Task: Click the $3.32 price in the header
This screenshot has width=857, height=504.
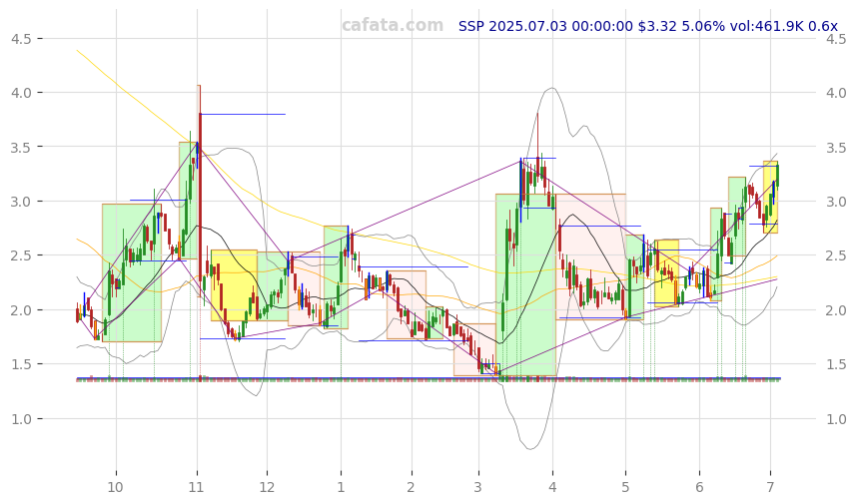Action: point(657,26)
